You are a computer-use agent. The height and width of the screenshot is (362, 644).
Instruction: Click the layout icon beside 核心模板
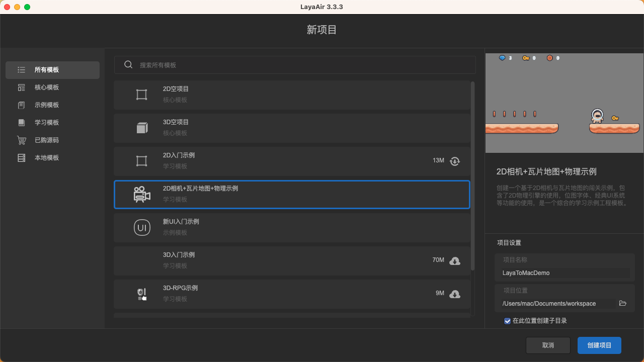21,87
